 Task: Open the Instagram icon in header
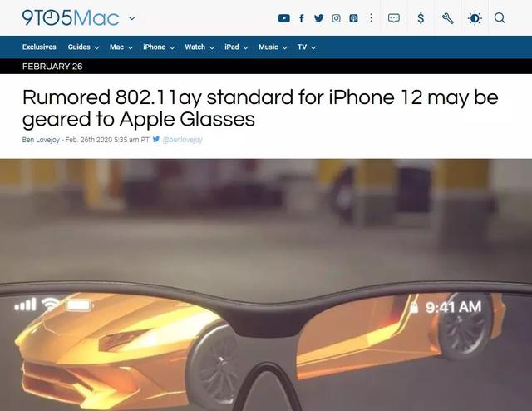(336, 18)
